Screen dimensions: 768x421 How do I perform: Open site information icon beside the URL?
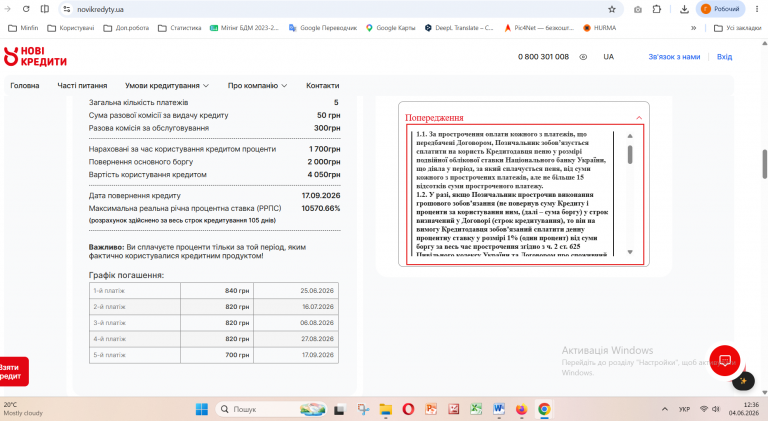coord(67,9)
